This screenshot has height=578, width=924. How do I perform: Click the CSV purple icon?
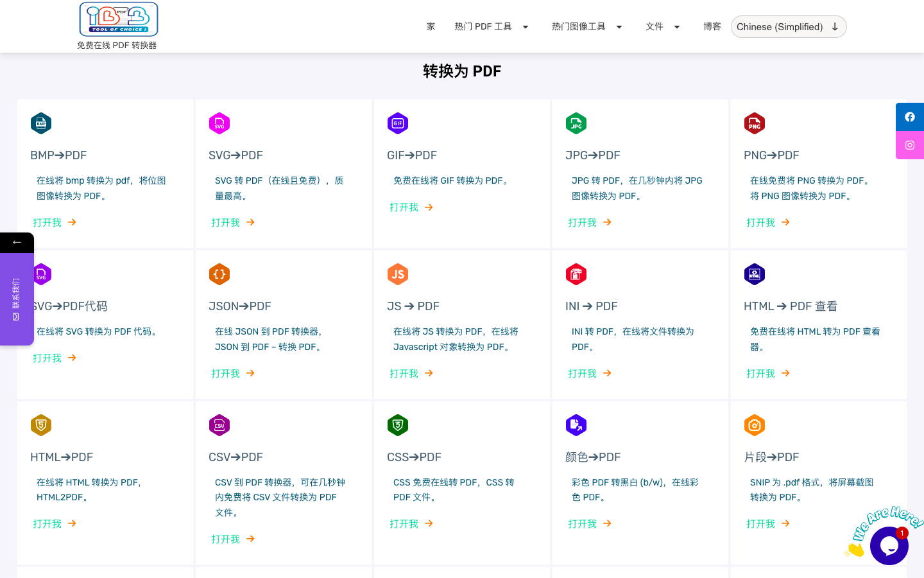[219, 425]
